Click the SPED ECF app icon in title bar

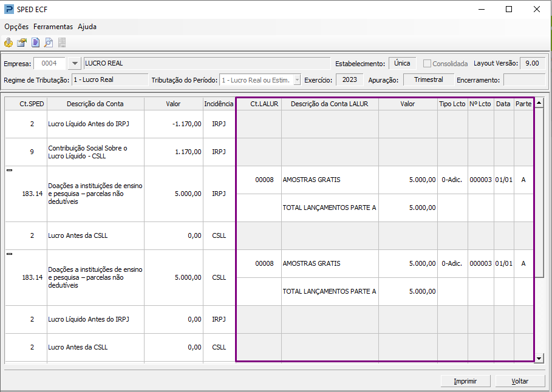tap(9, 9)
